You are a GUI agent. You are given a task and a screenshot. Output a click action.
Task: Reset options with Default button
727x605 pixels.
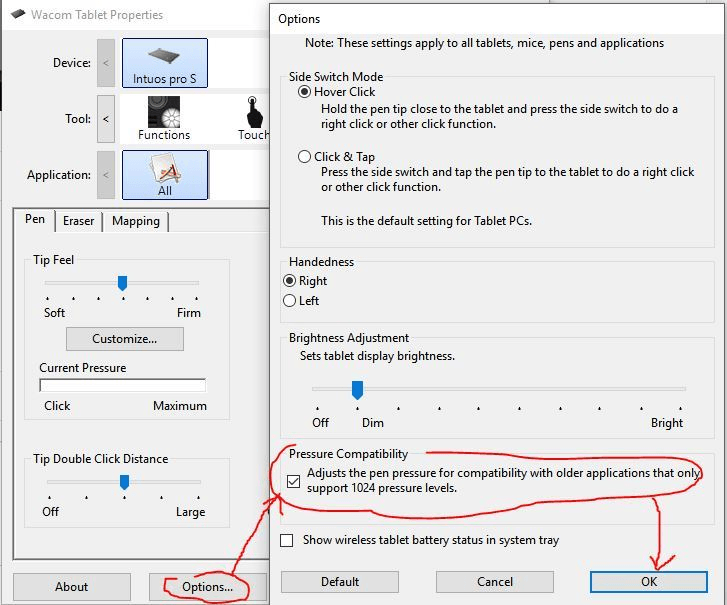click(340, 581)
